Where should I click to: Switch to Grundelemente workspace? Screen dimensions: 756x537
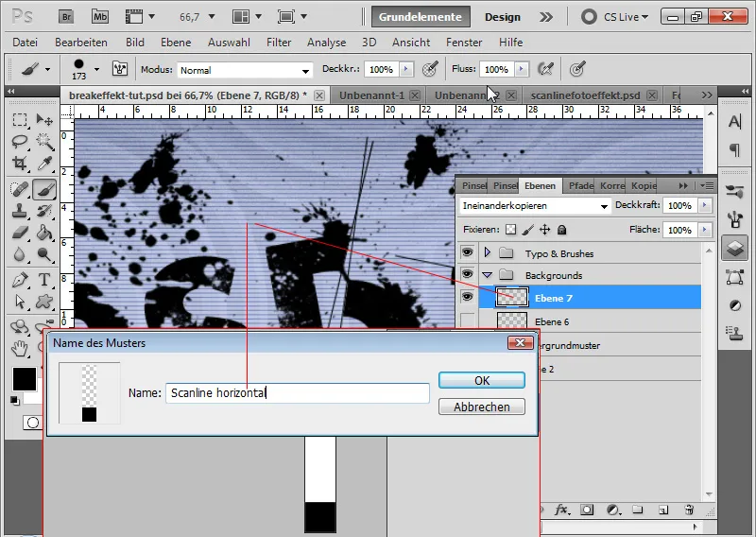coord(421,17)
